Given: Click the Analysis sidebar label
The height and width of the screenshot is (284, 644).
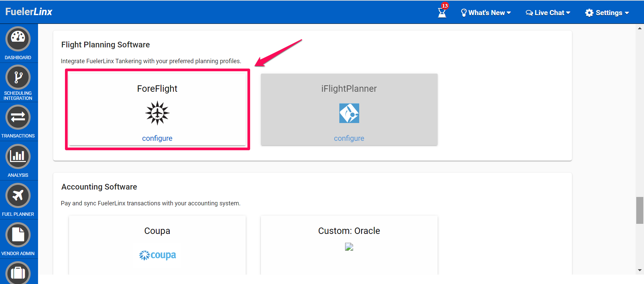Looking at the screenshot, I should click(x=18, y=175).
